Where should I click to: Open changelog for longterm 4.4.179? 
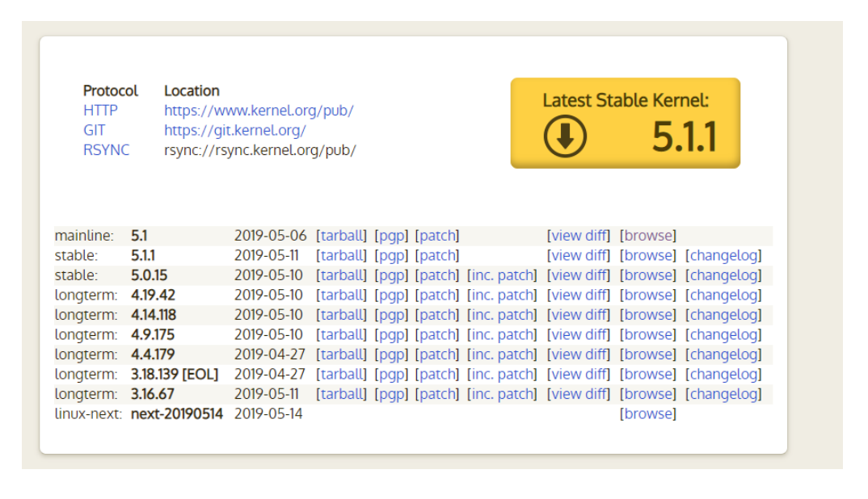tap(723, 354)
